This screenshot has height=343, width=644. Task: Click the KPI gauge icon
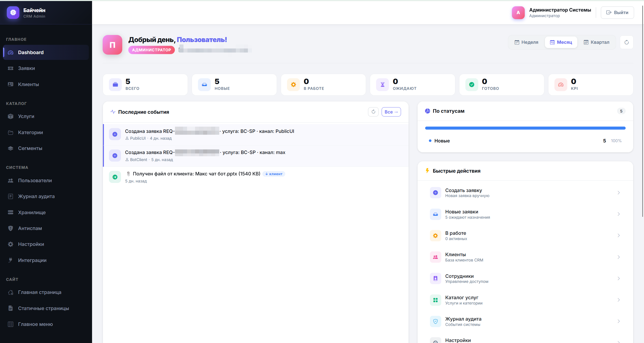(561, 85)
